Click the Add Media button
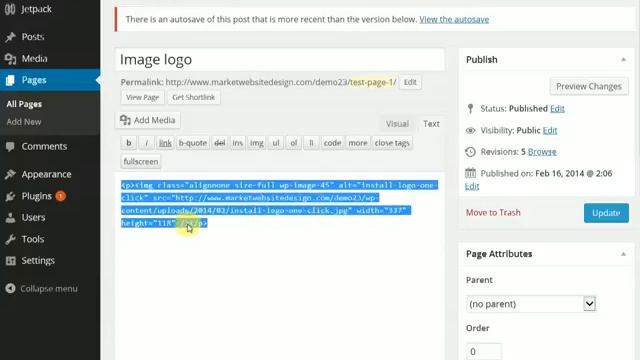Image resolution: width=640 pixels, height=360 pixels. tap(148, 120)
